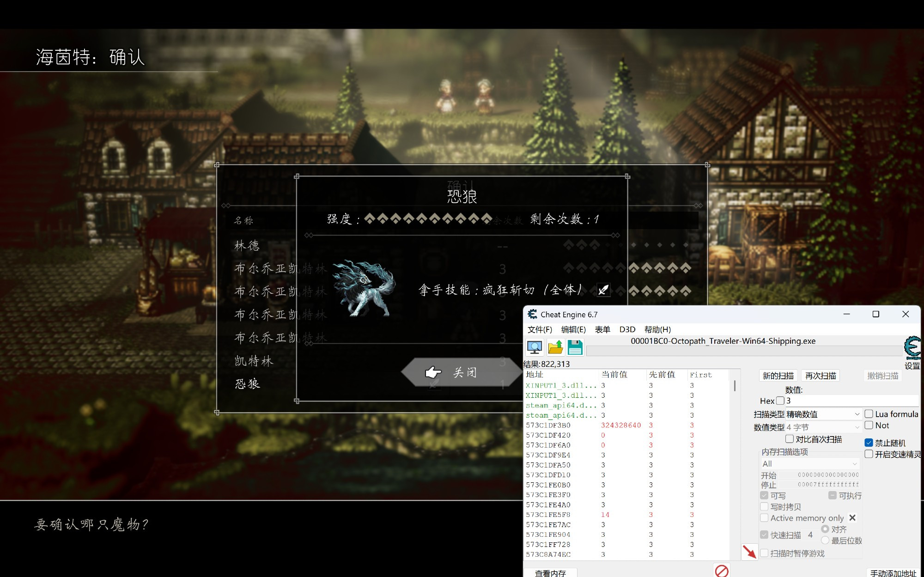Open Cheat Engine settings logo icon

[x=912, y=348]
